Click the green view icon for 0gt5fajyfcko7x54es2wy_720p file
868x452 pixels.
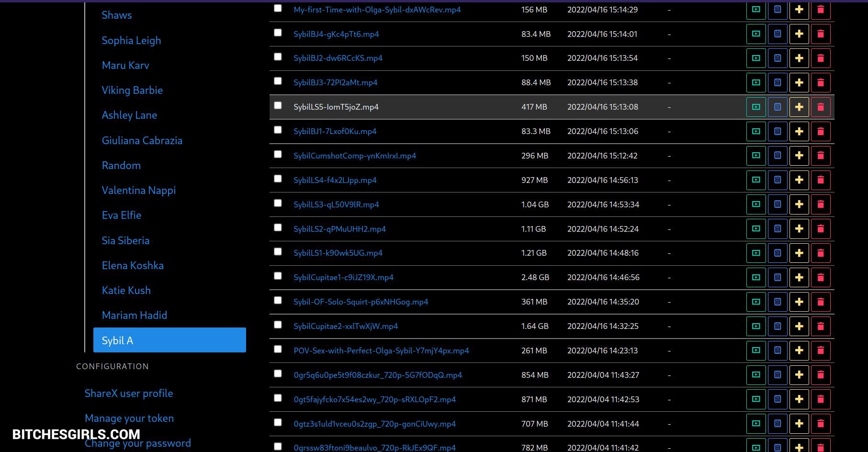(756, 399)
